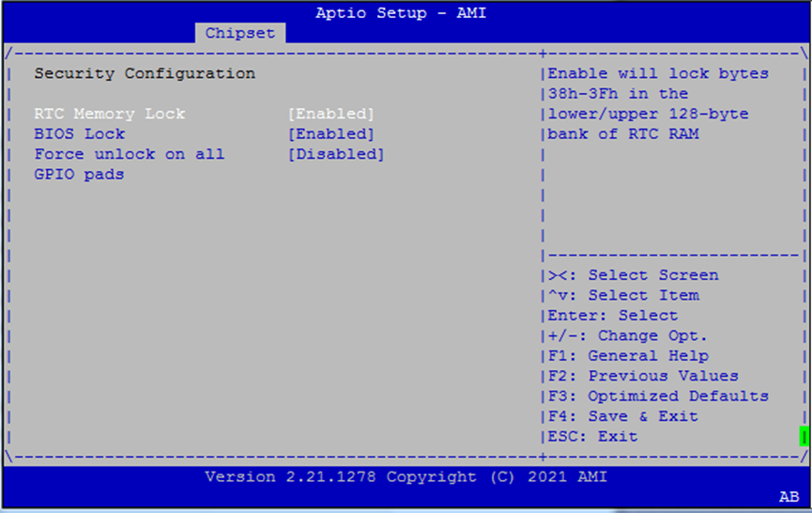Change the Force unlock [Disabled] value
The width and height of the screenshot is (812, 513).
336,154
